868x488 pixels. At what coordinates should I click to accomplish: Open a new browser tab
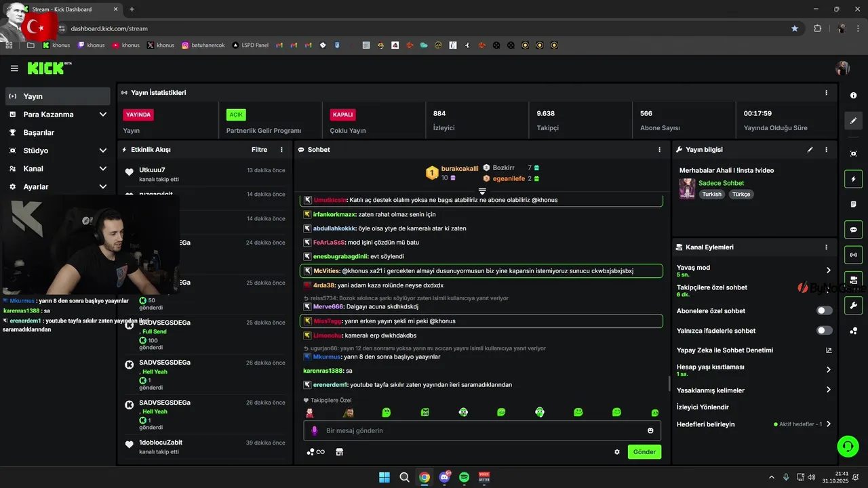(x=132, y=9)
